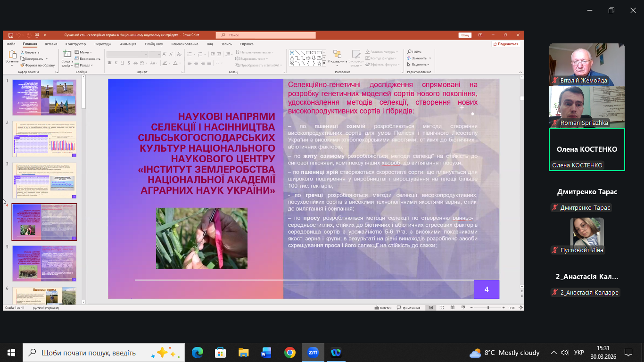Undo the last action in PowerPoint
This screenshot has width=644, height=362.
18,35
